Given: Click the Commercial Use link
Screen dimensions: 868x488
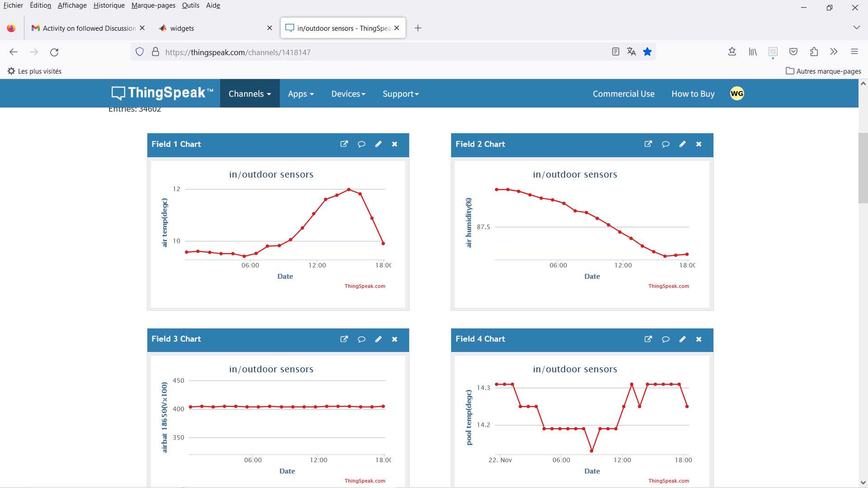Looking at the screenshot, I should 623,94.
